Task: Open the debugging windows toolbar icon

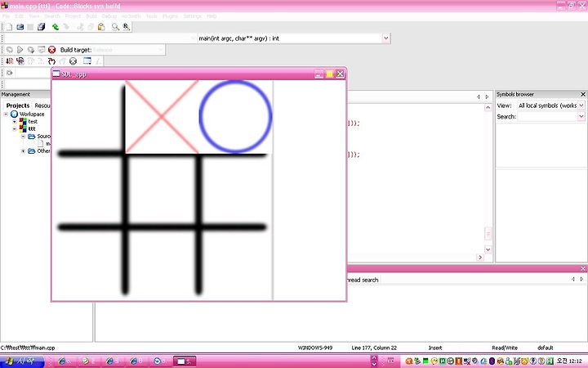Action: coord(87,61)
